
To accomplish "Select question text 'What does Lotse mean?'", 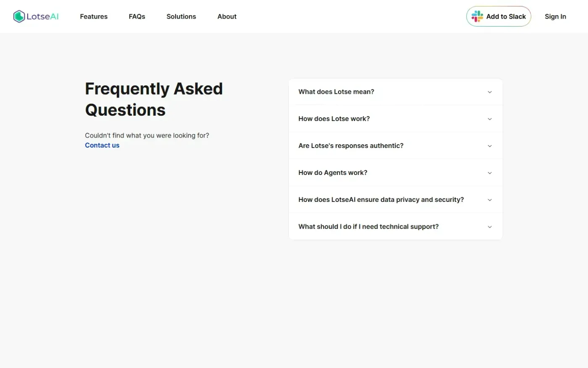I will (x=336, y=92).
